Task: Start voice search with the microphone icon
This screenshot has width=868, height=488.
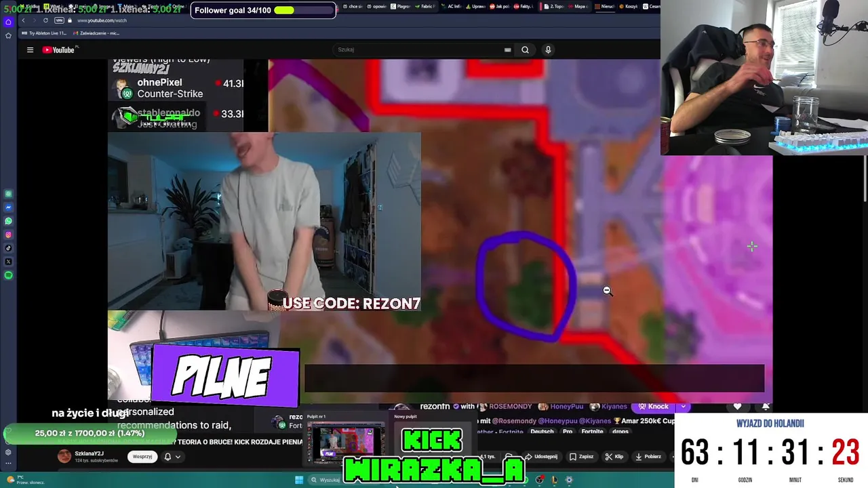Action: (548, 49)
